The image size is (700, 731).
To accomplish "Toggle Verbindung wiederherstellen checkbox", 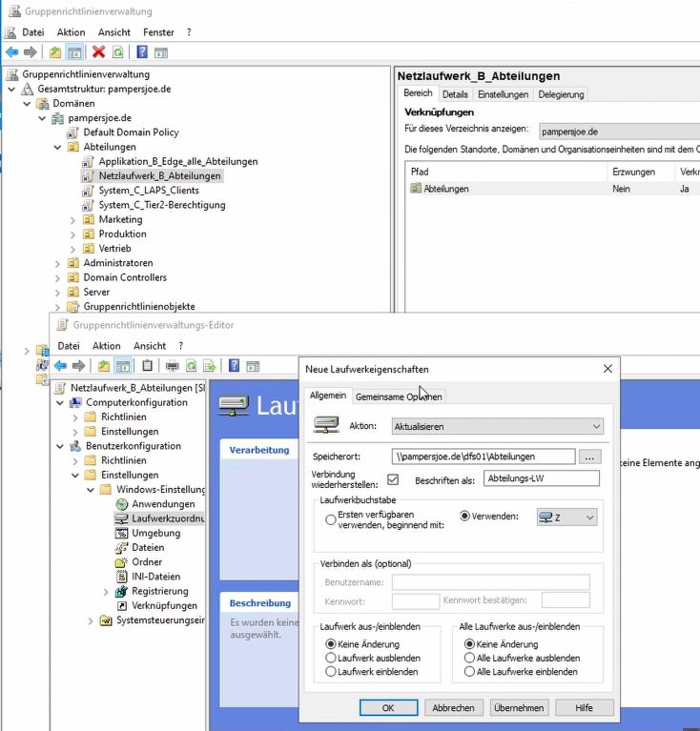I will click(x=393, y=479).
